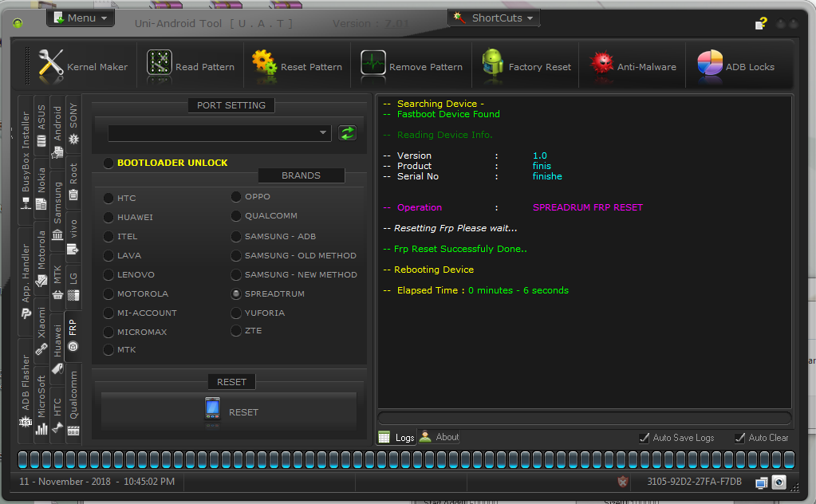Select the FRP side tab
This screenshot has height=504, width=816.
(73, 336)
